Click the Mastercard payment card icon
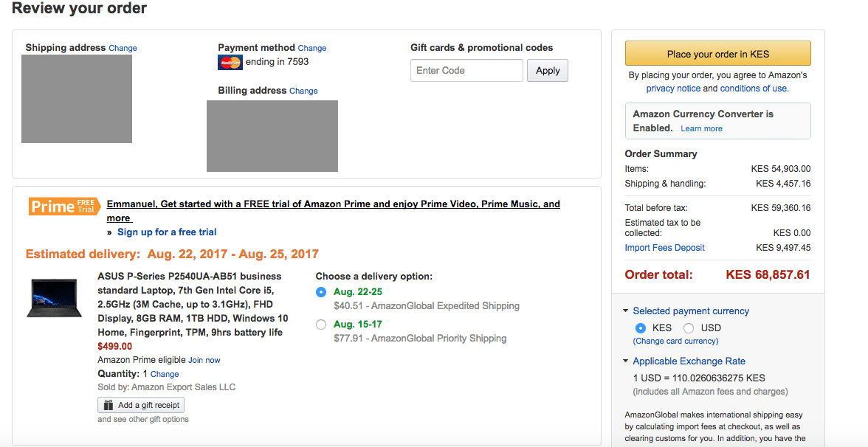Screen dimensions: 868x447 coord(230,63)
